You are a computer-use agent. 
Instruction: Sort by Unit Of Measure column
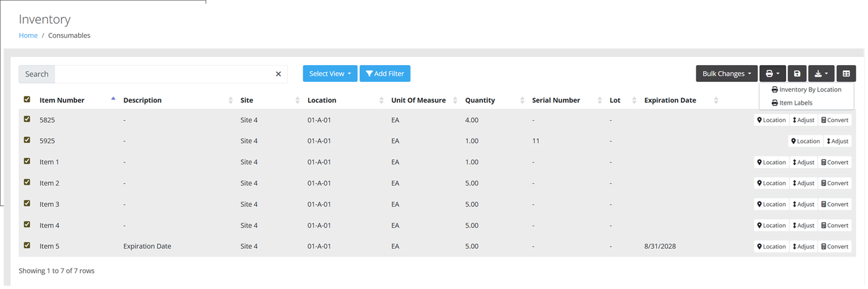(418, 100)
